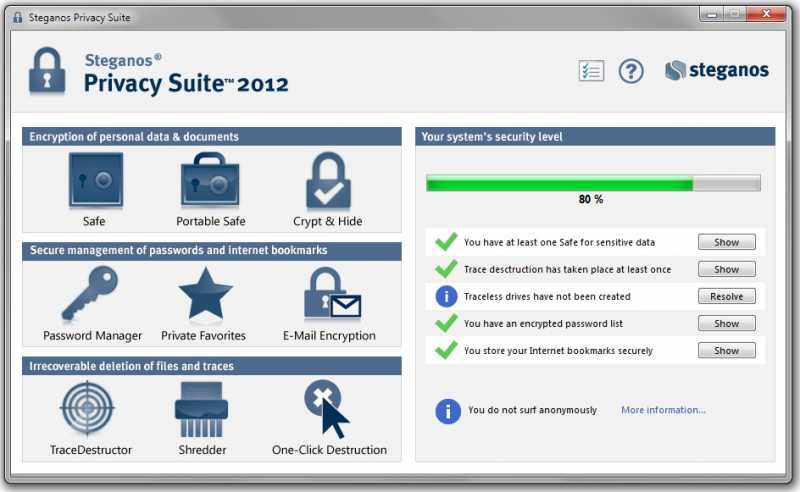
Task: Click the steganos brand logo
Action: click(x=717, y=70)
